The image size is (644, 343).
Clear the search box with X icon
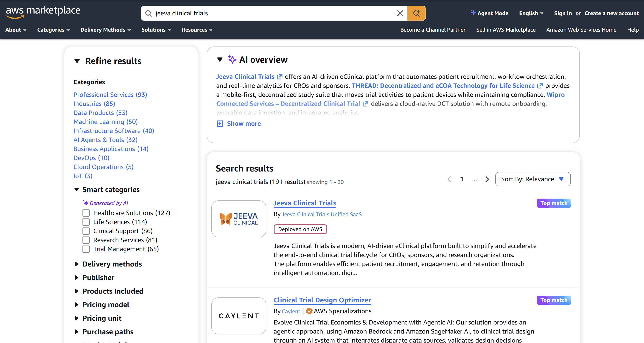400,13
